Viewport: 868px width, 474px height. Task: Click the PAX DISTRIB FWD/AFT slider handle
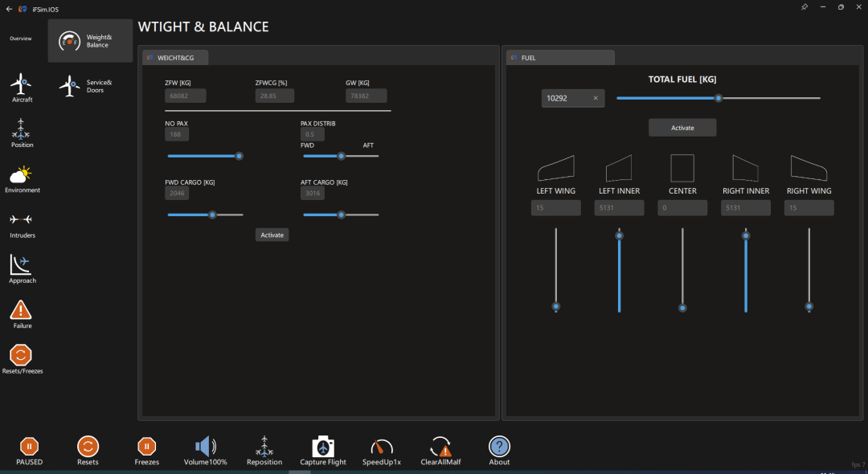[342, 156]
